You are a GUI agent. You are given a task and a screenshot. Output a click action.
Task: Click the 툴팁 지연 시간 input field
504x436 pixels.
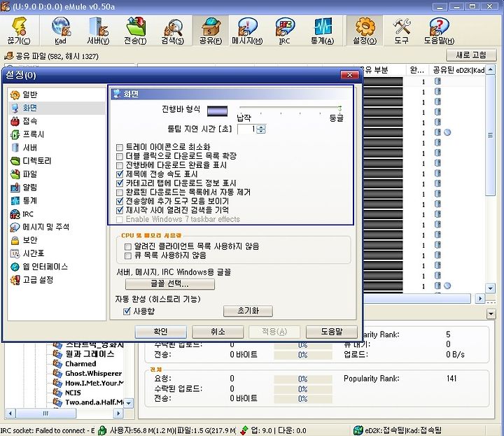[x=247, y=129]
